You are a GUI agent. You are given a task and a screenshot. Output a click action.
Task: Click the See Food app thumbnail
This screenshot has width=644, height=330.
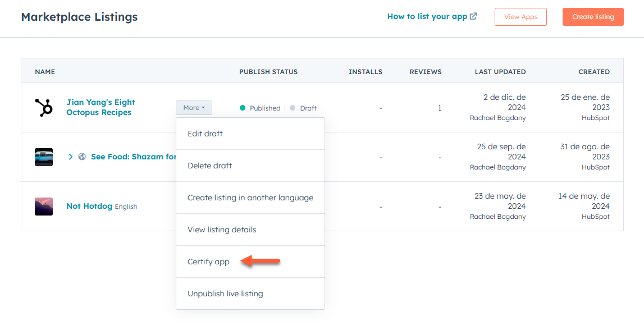click(x=44, y=157)
